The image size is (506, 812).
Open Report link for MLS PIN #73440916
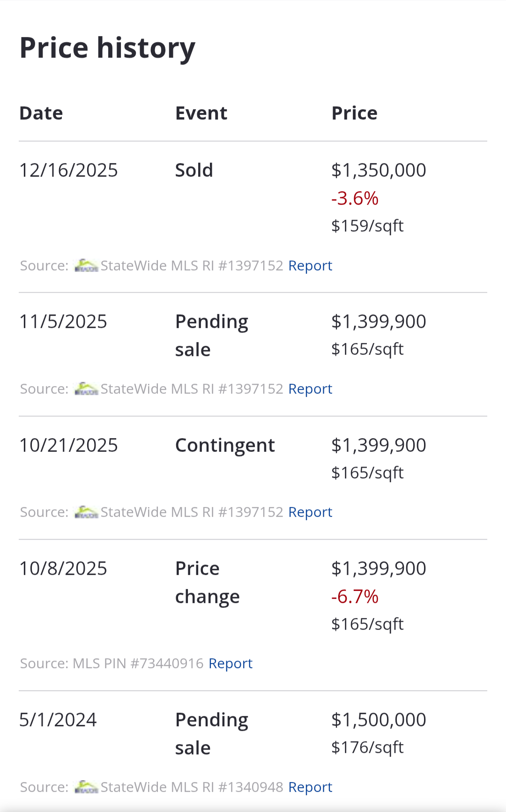tap(230, 663)
